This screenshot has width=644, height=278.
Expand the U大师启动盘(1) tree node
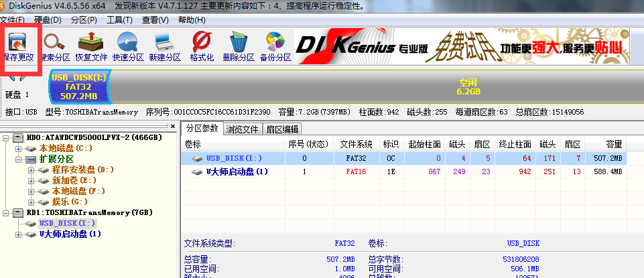tap(18, 234)
